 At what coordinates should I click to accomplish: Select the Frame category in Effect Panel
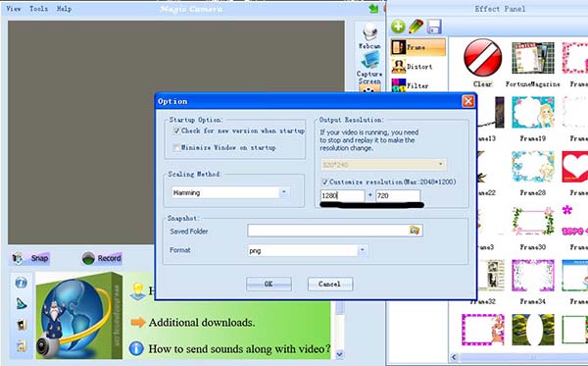point(418,47)
